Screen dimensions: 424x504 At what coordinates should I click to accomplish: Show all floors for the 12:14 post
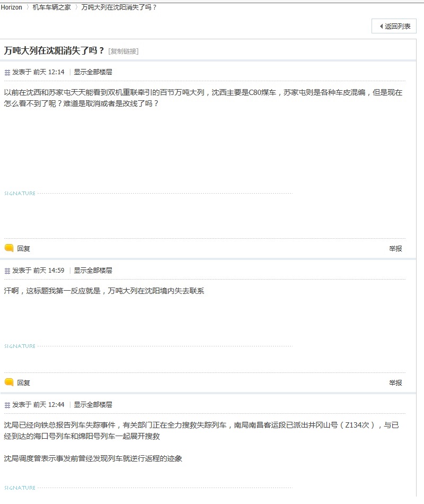(93, 72)
